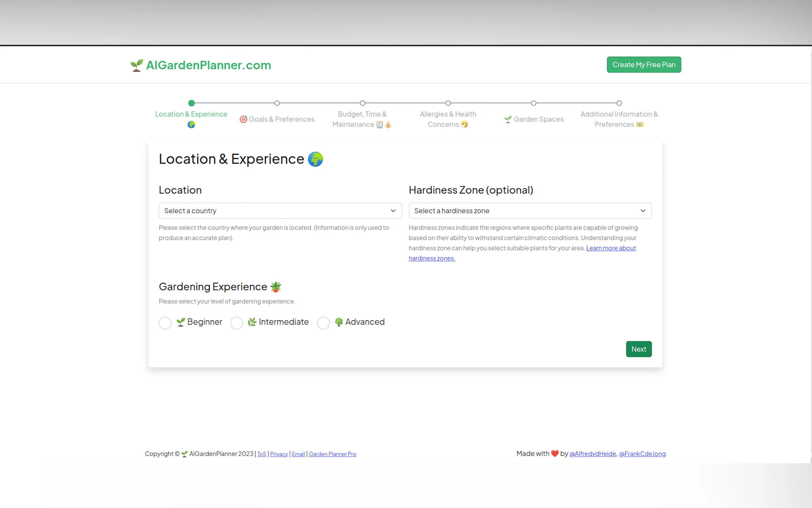Click the chevron arrow on hardiness zone dropdown
The image size is (812, 508).
(x=643, y=211)
